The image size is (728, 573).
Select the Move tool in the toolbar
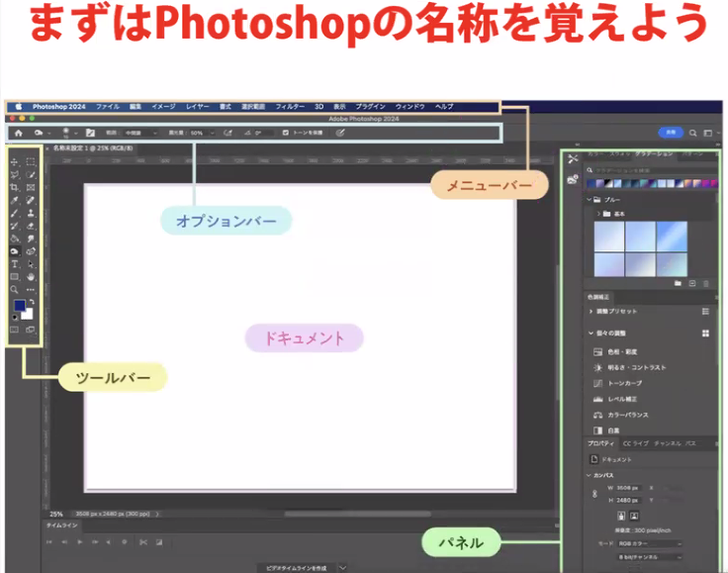click(14, 161)
